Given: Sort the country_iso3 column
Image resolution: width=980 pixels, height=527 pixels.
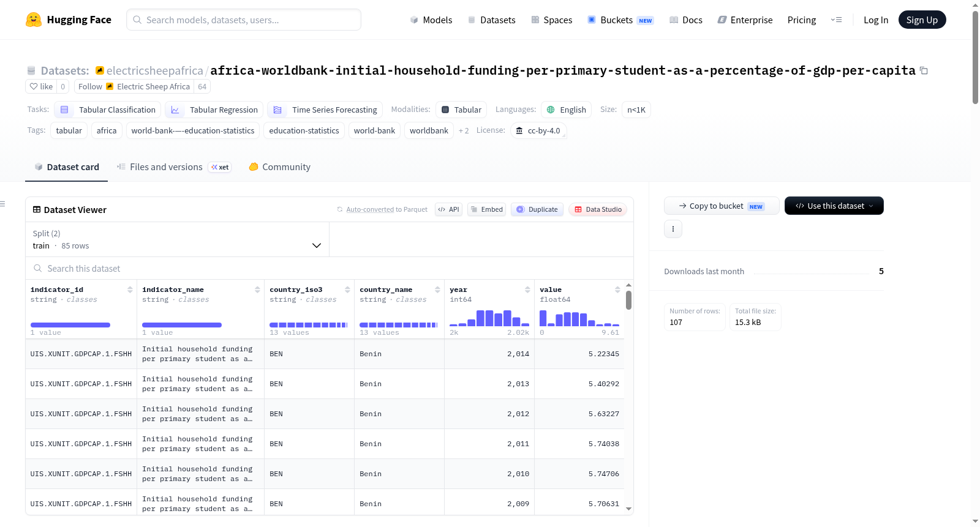Looking at the screenshot, I should click(x=347, y=290).
